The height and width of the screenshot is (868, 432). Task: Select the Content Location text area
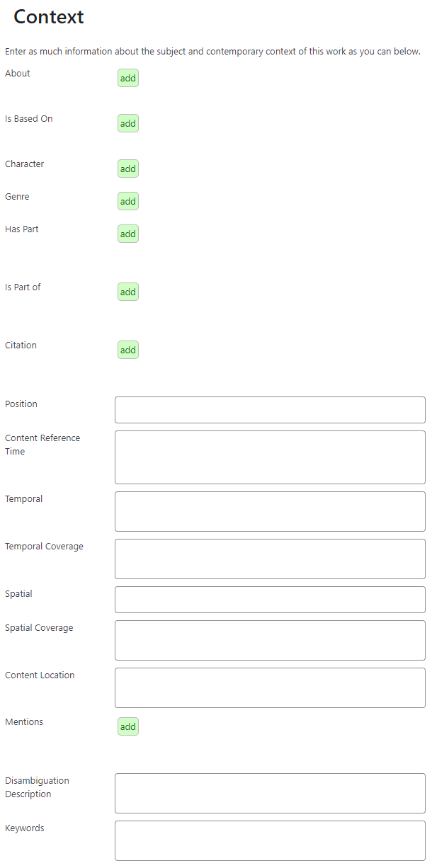[x=270, y=687]
